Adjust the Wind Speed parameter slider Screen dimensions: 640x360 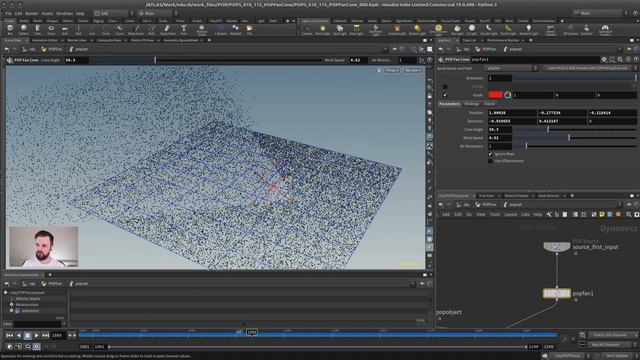575,138
